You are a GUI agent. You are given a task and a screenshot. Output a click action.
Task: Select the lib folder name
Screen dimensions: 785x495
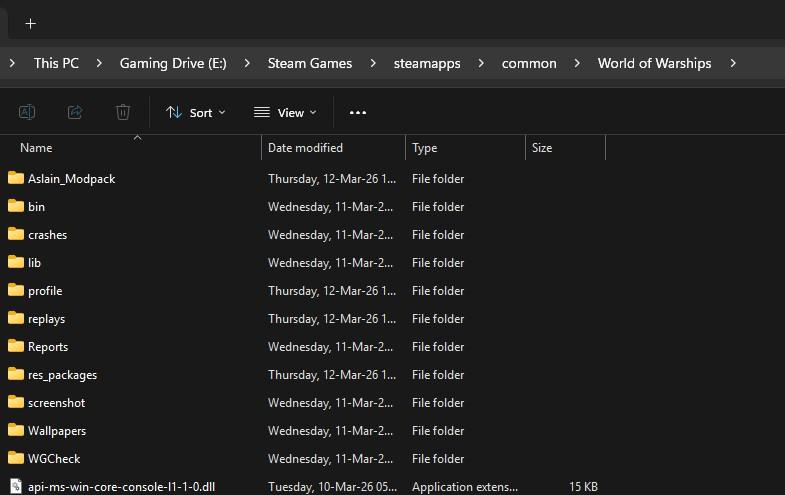pyautogui.click(x=35, y=263)
